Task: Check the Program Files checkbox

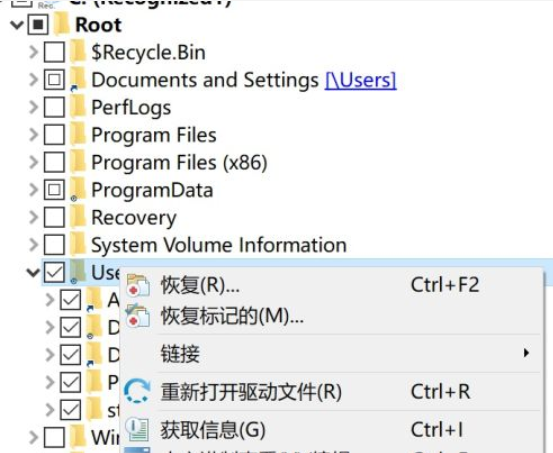Action: 54,135
